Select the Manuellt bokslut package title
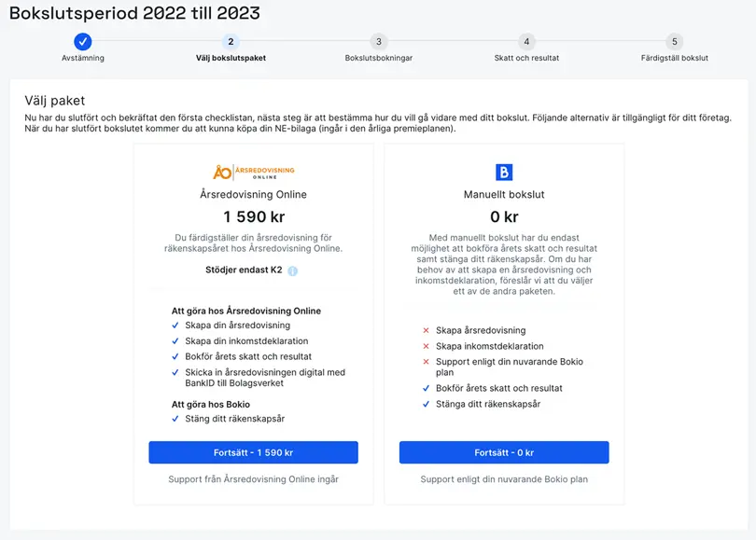 tap(504, 195)
